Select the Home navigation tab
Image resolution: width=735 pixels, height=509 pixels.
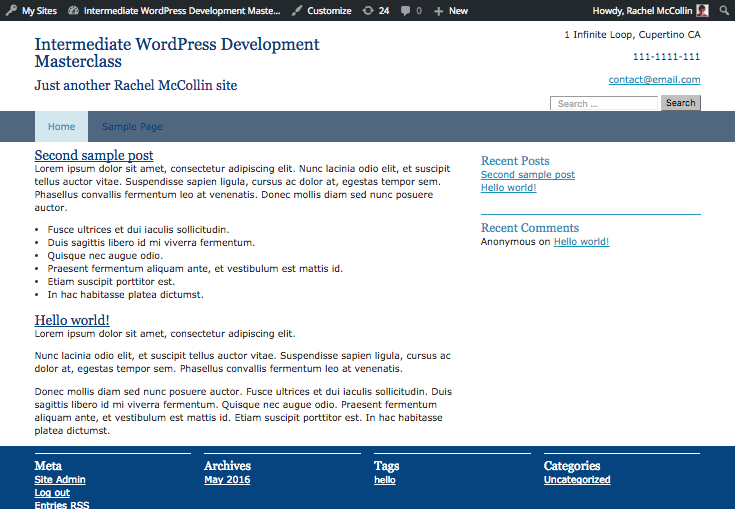(61, 127)
